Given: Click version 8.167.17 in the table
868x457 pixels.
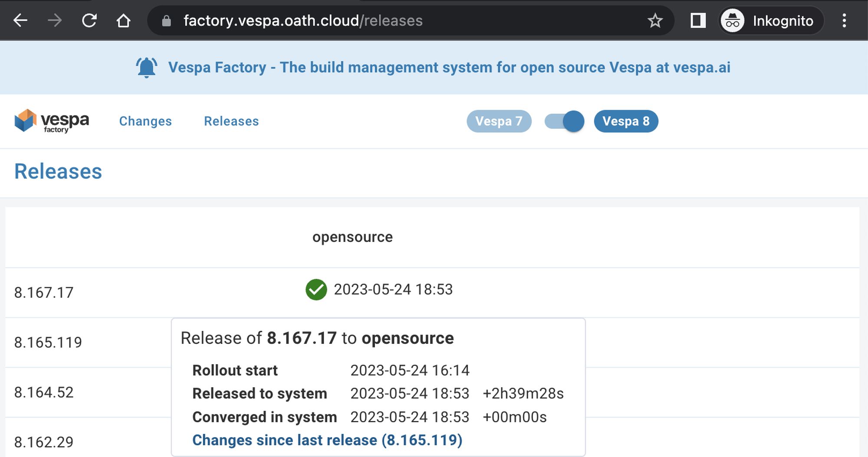Looking at the screenshot, I should (44, 293).
